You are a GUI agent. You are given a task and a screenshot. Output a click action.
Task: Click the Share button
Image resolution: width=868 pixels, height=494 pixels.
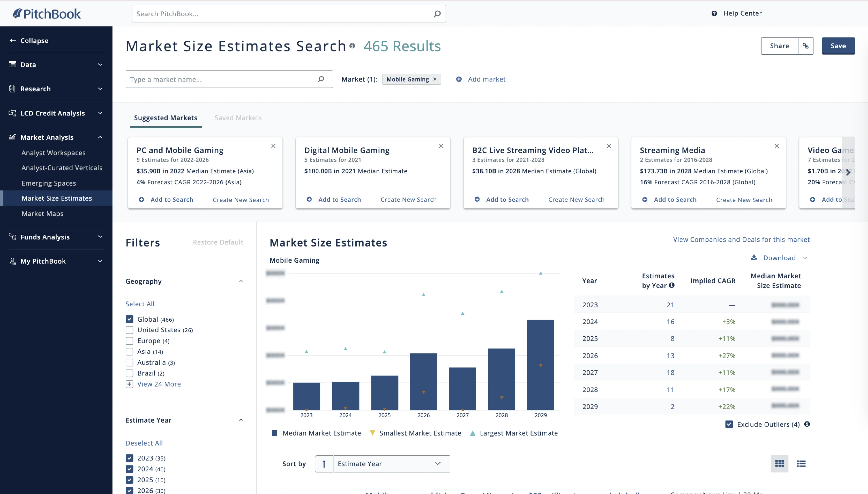(779, 46)
